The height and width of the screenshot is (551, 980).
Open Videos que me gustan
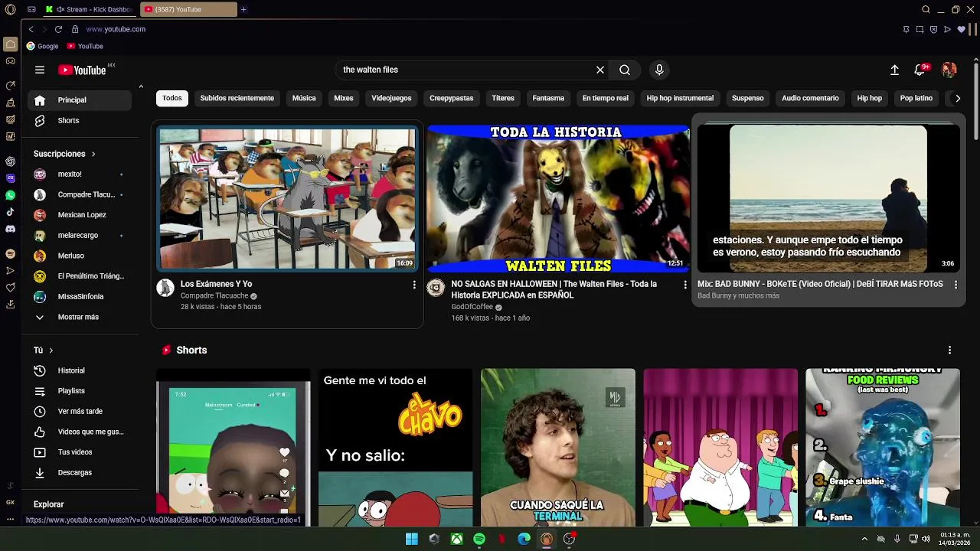(80, 432)
